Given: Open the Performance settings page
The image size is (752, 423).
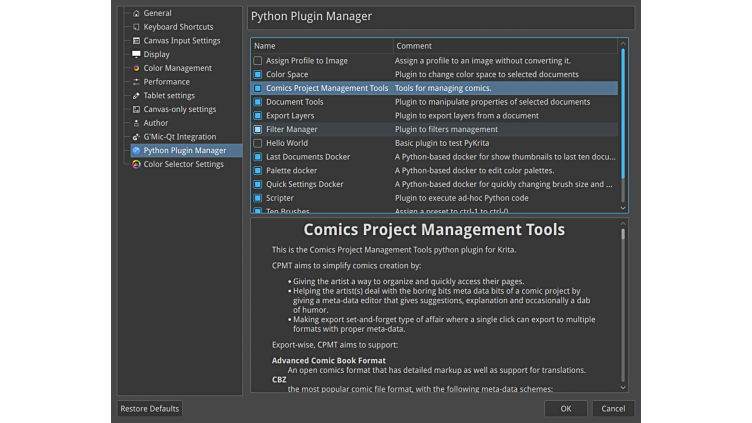Looking at the screenshot, I should (166, 82).
